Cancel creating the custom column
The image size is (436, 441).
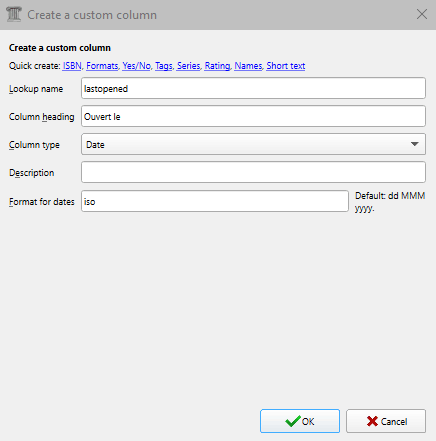point(386,421)
